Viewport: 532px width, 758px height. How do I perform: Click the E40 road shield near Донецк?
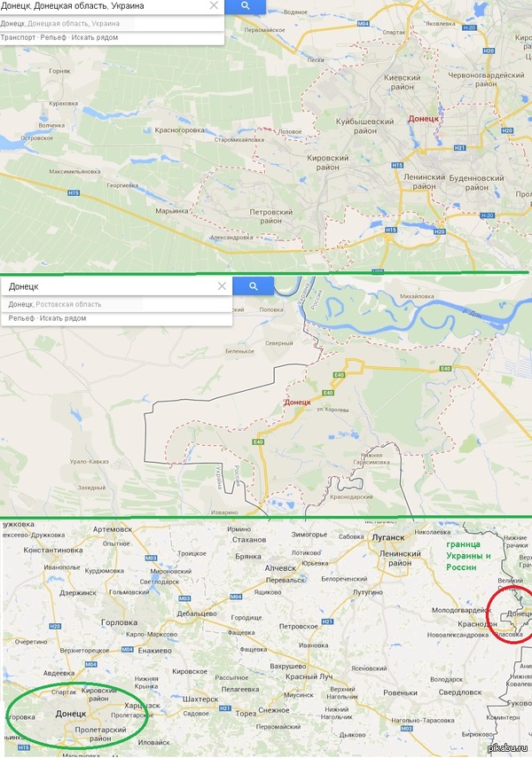click(328, 393)
